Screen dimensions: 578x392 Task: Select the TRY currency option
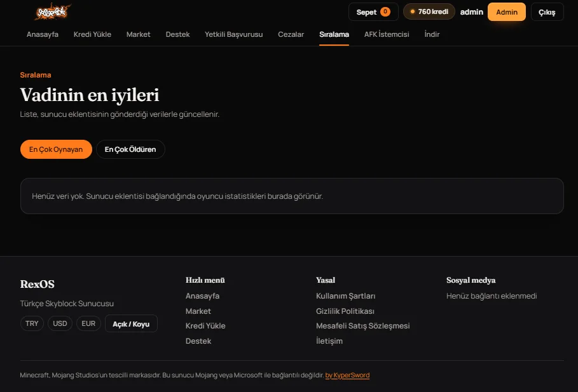pyautogui.click(x=32, y=323)
